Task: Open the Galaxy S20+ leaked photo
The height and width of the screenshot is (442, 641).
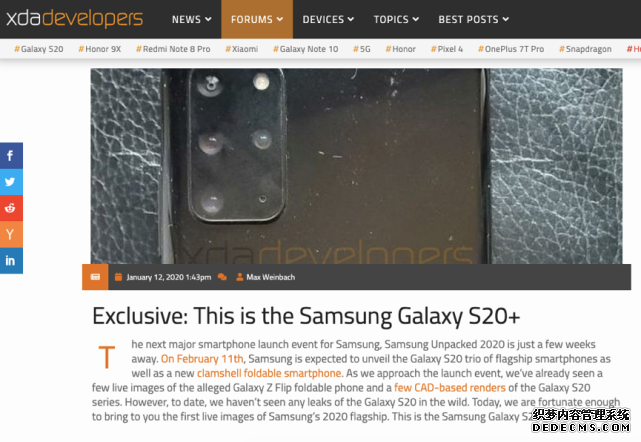Action: click(356, 166)
